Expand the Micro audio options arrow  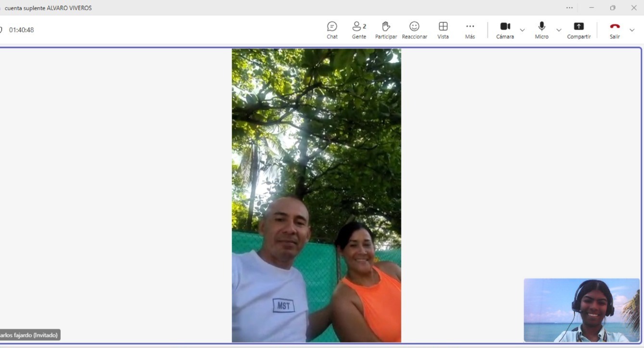click(x=559, y=30)
